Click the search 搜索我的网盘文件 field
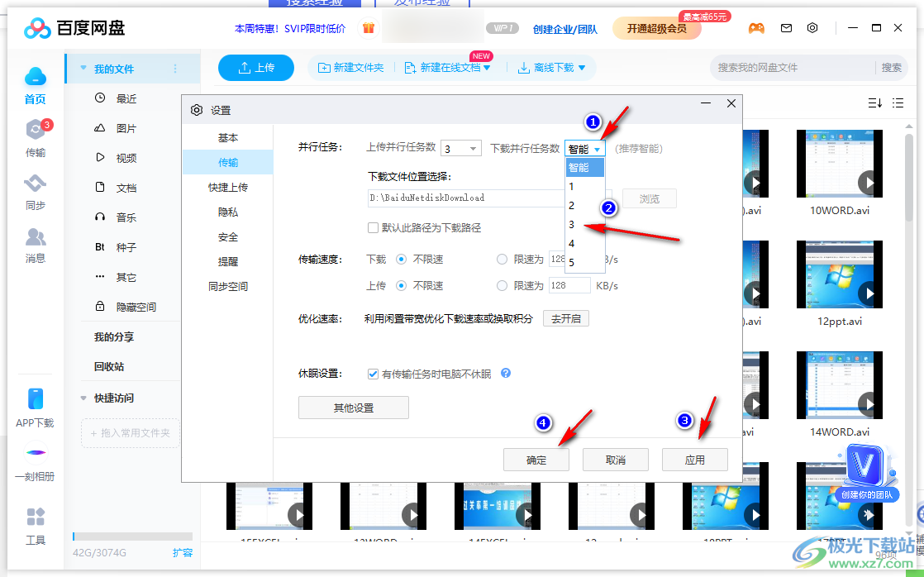This screenshot has width=924, height=577. point(793,68)
